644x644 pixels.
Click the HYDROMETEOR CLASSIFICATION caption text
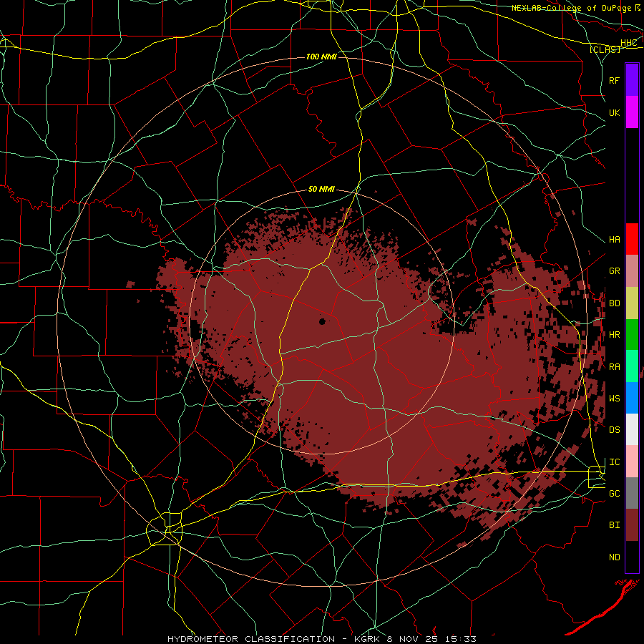[251, 639]
